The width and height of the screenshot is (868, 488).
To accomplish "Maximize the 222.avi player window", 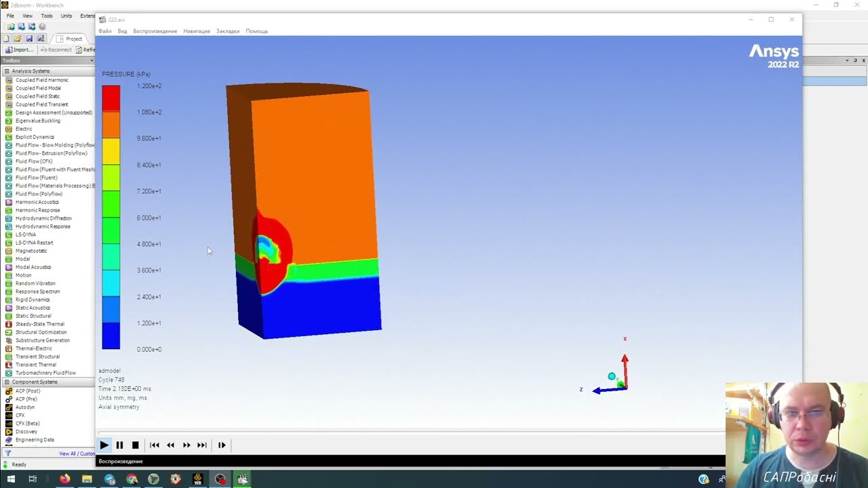I will tap(771, 20).
